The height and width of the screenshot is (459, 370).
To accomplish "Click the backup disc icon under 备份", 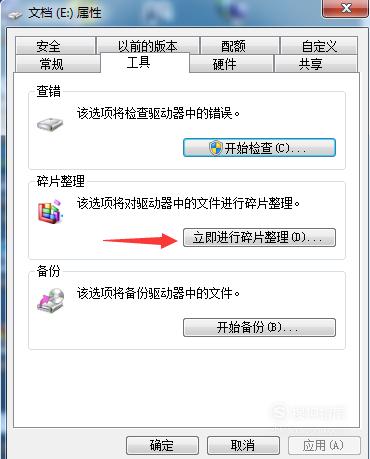I will click(x=51, y=300).
